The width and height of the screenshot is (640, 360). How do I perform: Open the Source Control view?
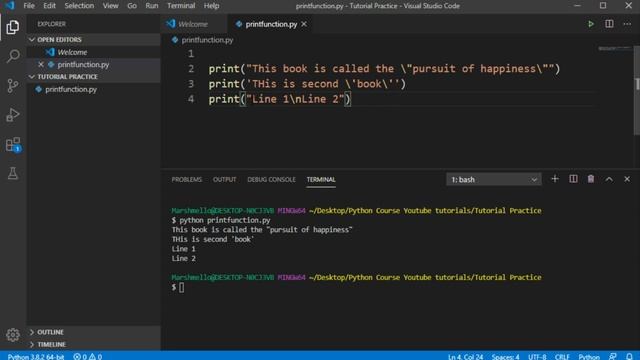click(13, 85)
